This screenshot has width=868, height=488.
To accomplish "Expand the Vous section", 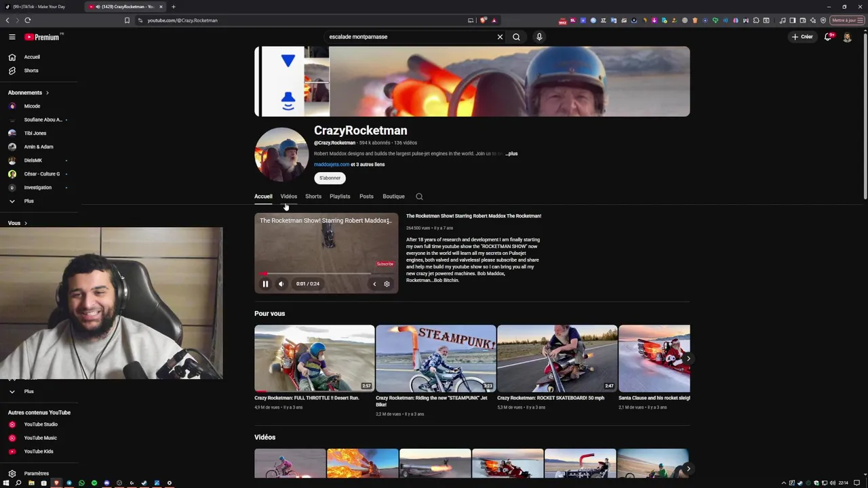I will (x=18, y=223).
